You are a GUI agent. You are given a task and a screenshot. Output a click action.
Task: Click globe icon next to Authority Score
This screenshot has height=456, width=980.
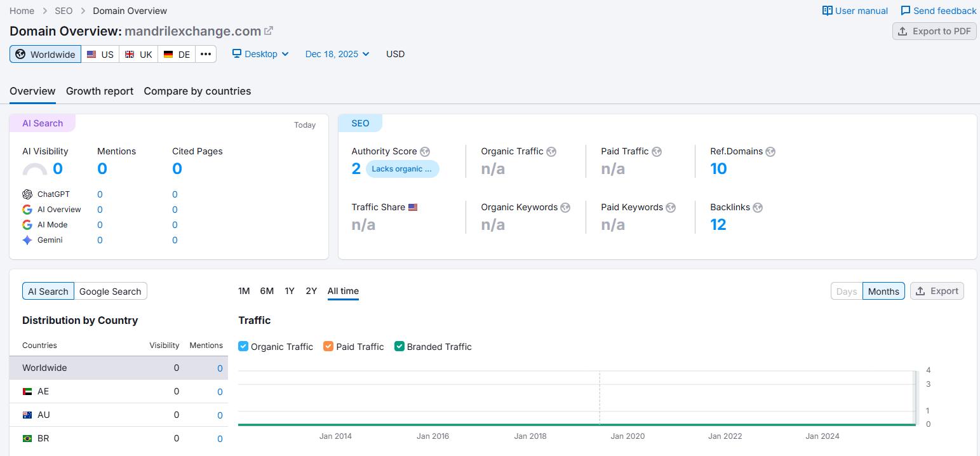coord(425,152)
